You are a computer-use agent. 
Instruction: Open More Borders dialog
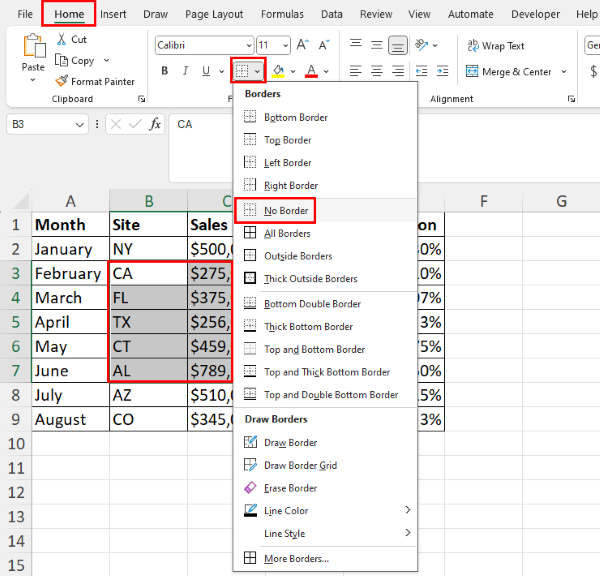[296, 558]
